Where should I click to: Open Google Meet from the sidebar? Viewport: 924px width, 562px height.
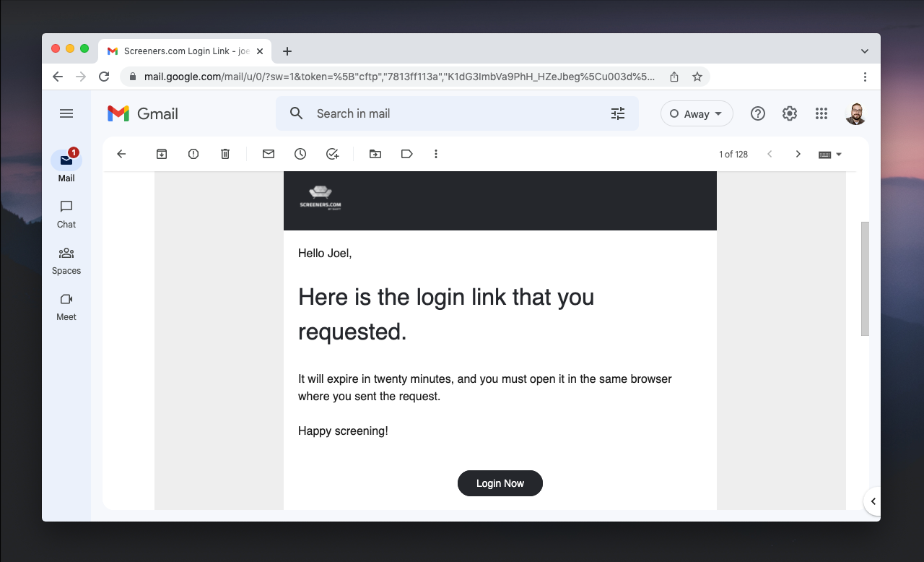66,306
